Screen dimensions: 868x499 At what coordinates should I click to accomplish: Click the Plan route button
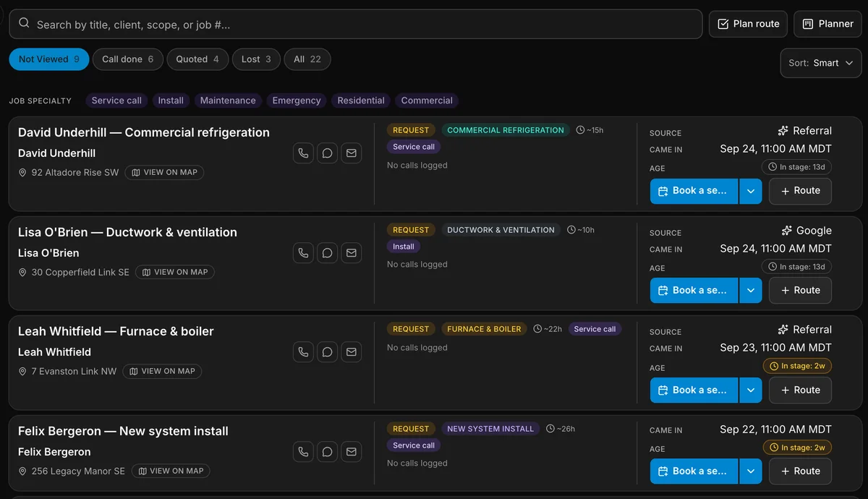[x=748, y=24]
